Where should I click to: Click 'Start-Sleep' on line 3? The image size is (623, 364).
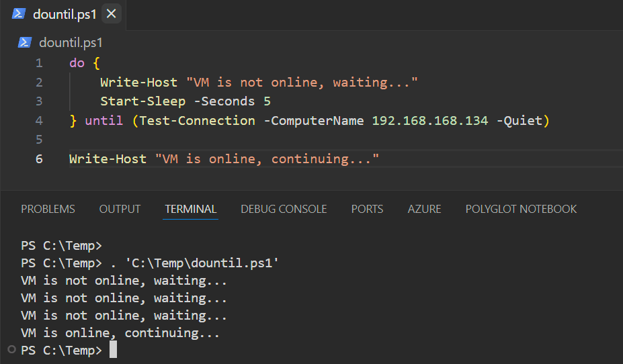[x=142, y=101]
